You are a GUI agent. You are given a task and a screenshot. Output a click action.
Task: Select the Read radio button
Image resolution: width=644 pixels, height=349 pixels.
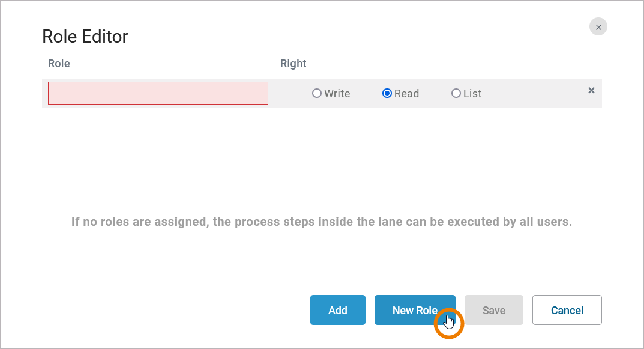coord(387,94)
